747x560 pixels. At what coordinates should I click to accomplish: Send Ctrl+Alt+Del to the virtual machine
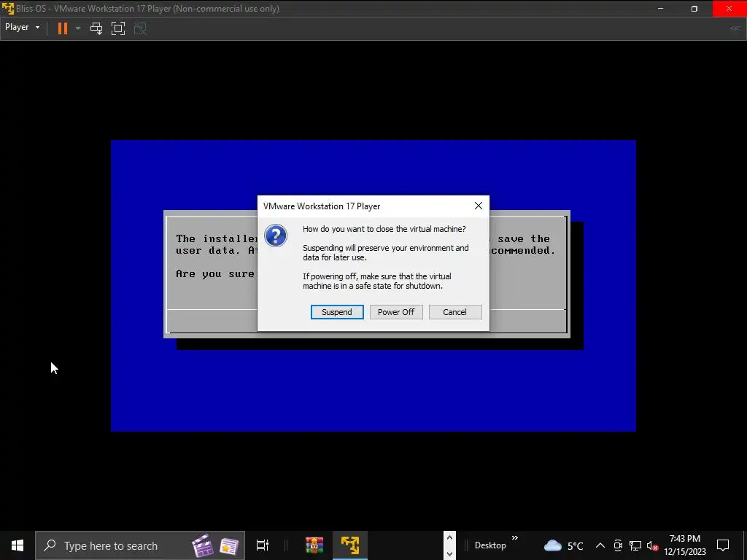click(x=96, y=28)
